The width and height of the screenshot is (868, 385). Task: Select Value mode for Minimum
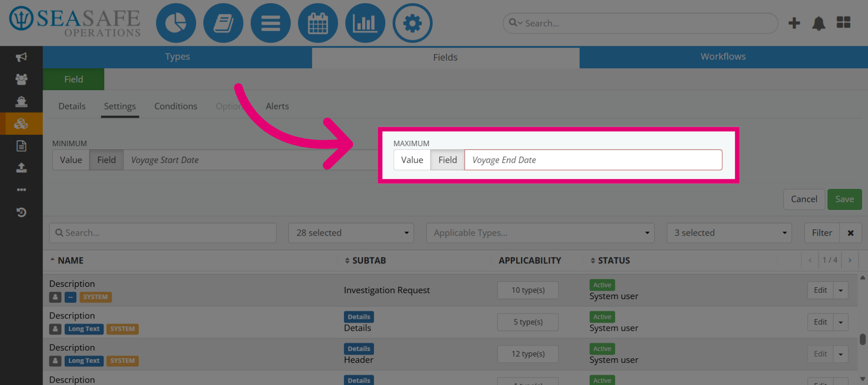(x=71, y=160)
